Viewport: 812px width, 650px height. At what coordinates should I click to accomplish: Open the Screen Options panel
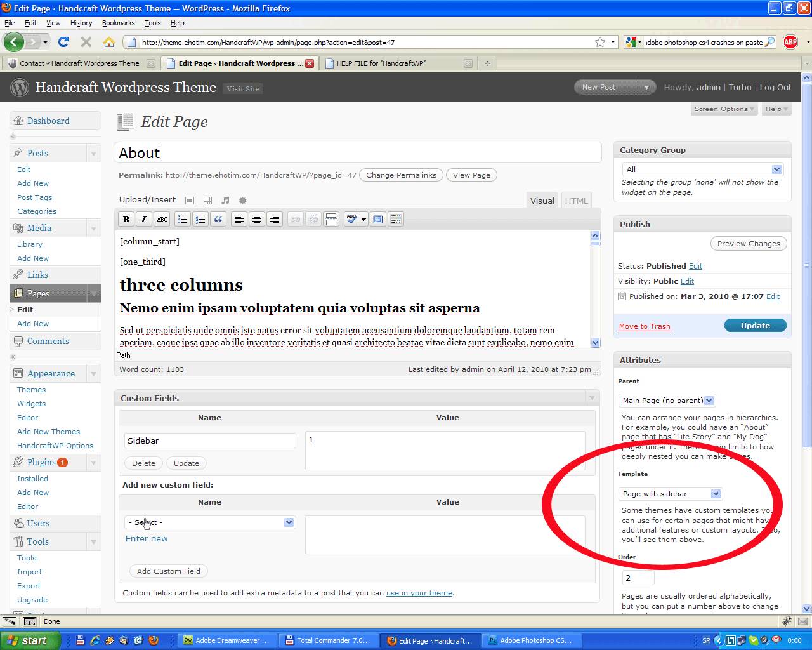(x=724, y=109)
